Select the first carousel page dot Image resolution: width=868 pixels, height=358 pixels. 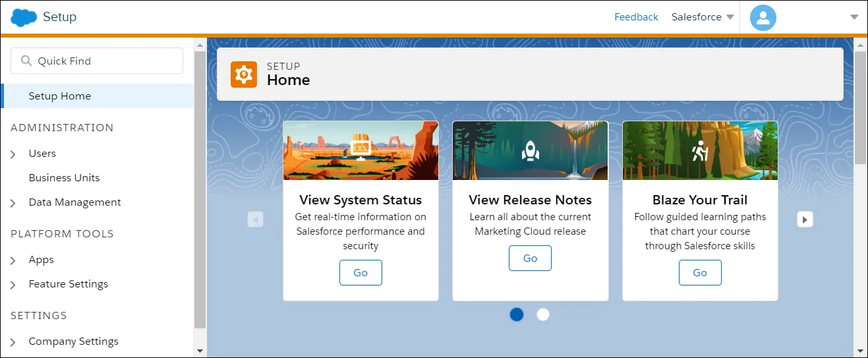[x=517, y=314]
